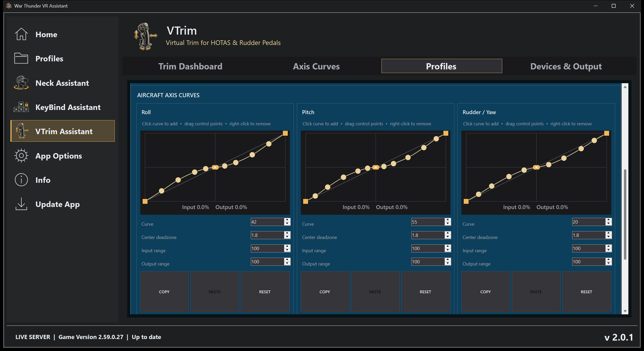This screenshot has width=644, height=351.
Task: Increase the Rudder / Yaw Curve value
Action: point(609,220)
